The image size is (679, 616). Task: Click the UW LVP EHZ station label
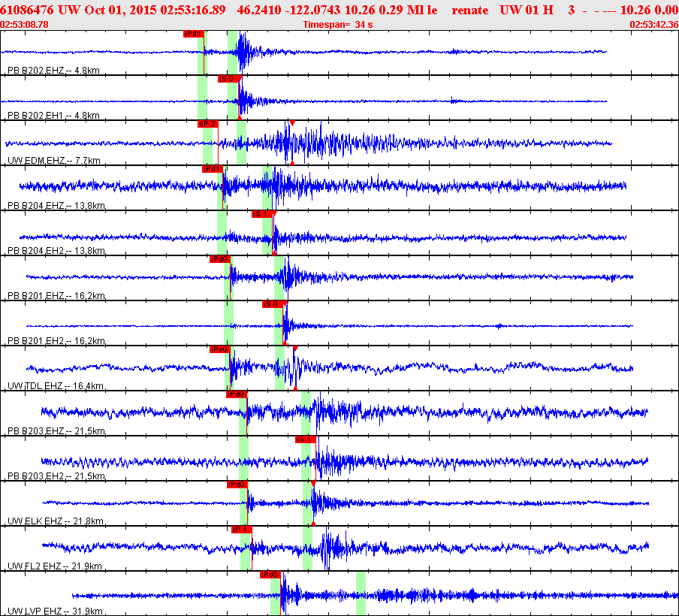pos(55,611)
